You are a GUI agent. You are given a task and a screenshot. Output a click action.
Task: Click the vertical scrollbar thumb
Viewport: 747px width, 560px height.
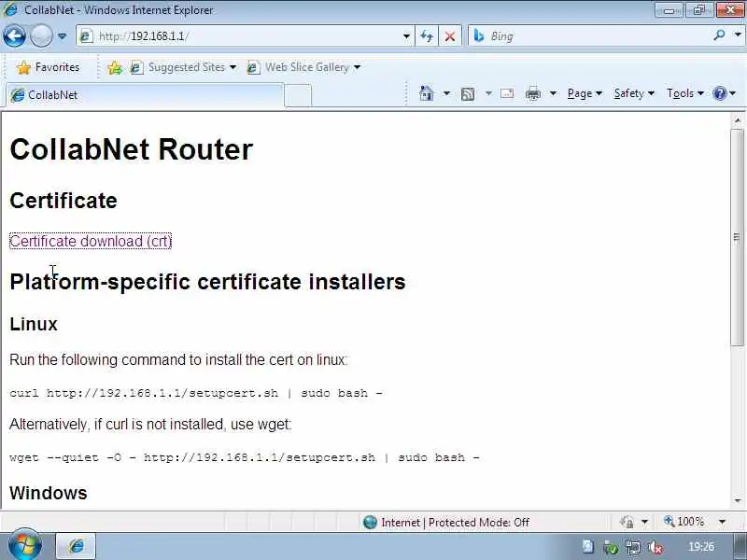pos(738,237)
